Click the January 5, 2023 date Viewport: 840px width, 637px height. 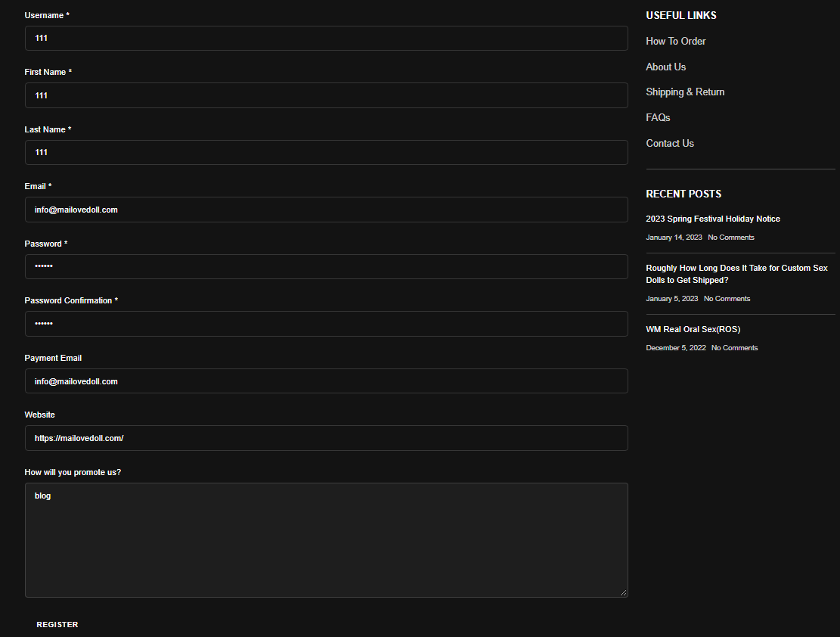[x=672, y=299]
